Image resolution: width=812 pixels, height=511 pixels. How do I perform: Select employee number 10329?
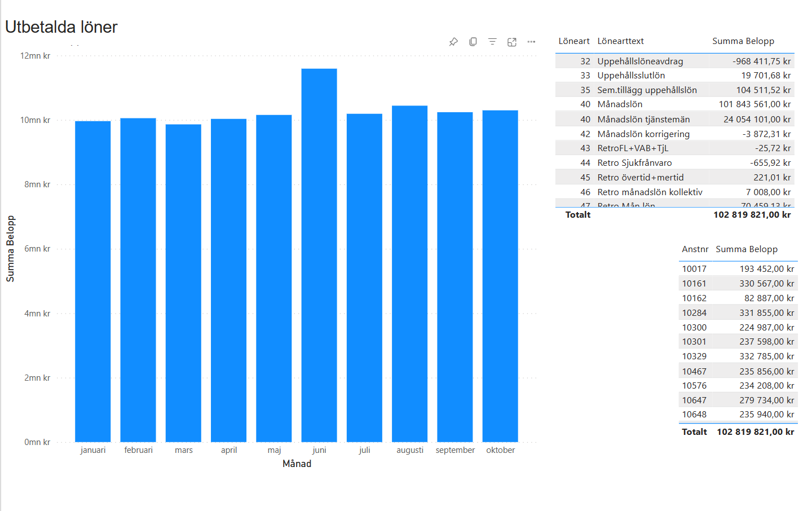click(x=694, y=356)
